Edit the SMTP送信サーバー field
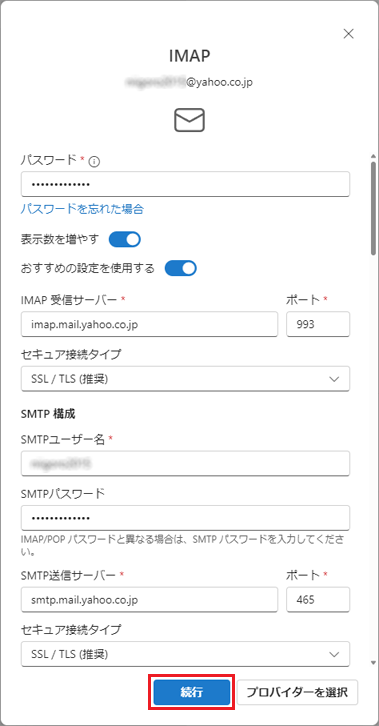Image resolution: width=379 pixels, height=726 pixels. 149,600
